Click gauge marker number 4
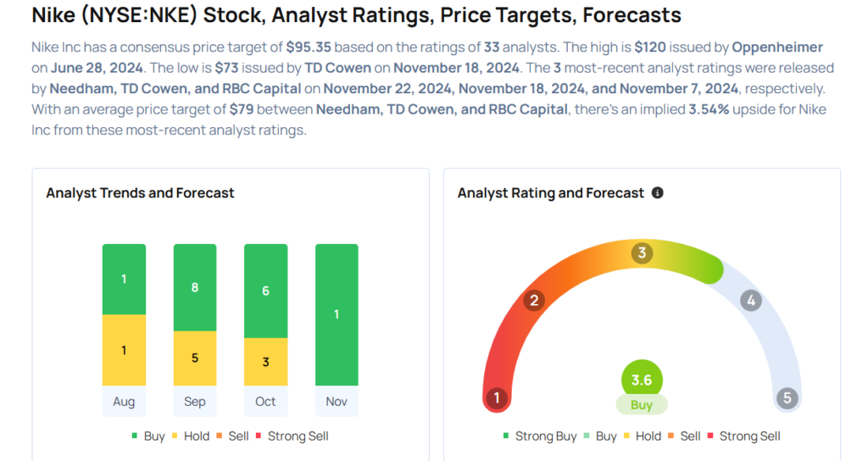 750,300
